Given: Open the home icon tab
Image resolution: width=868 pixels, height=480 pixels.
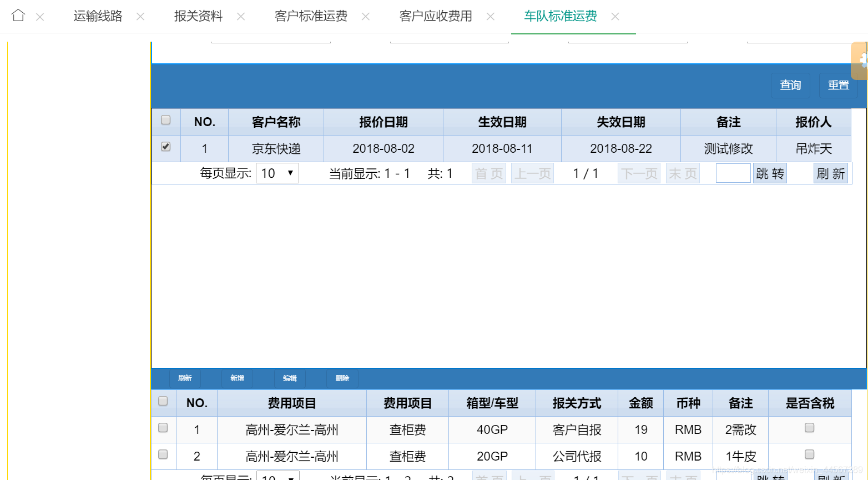Looking at the screenshot, I should click(18, 16).
